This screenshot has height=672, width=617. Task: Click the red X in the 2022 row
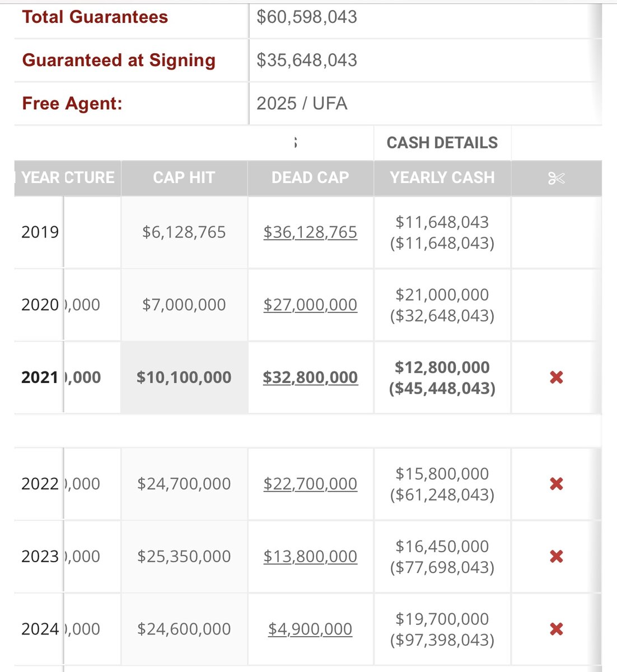[556, 484]
